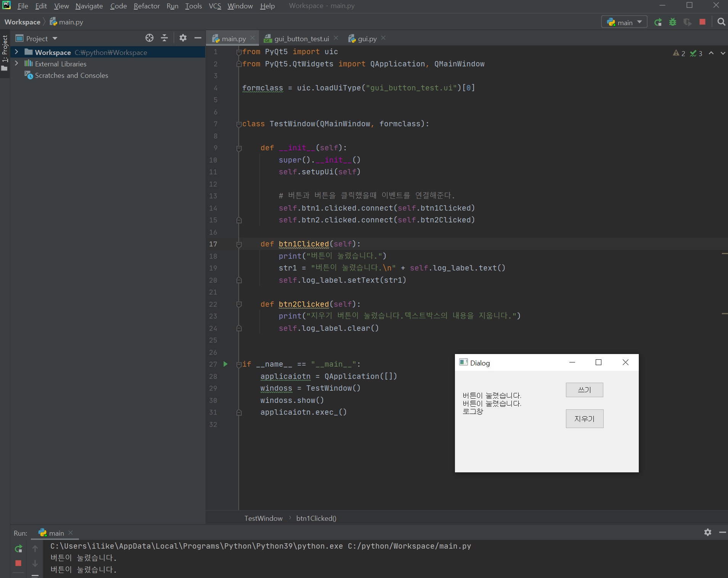The height and width of the screenshot is (578, 728).
Task: Open Run panel settings gear icon
Action: click(x=708, y=532)
